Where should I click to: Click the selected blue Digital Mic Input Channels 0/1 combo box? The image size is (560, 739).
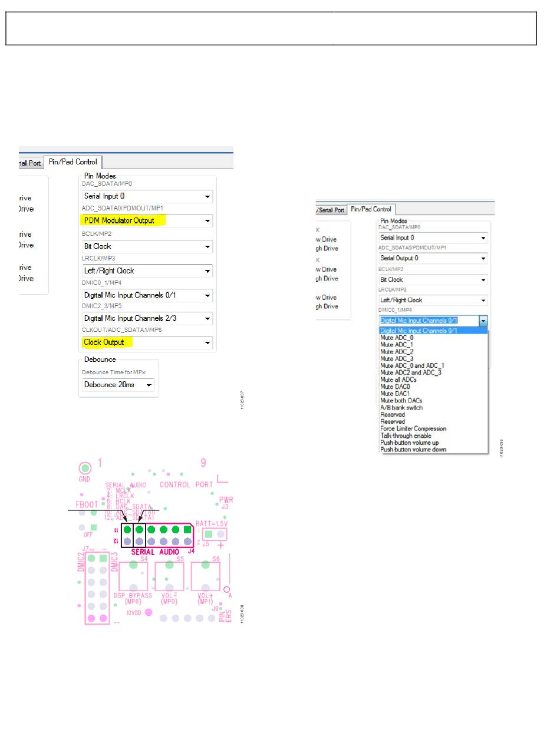(x=433, y=321)
